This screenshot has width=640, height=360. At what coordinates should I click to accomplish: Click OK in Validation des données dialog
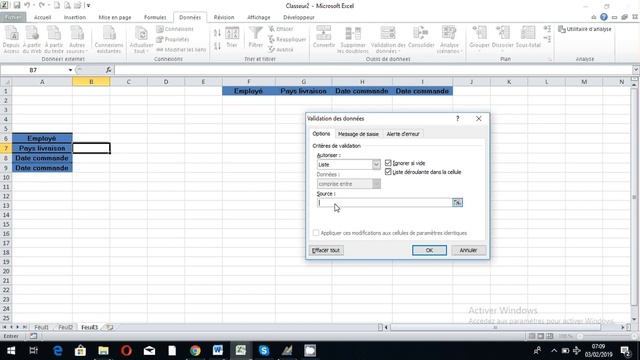click(x=429, y=250)
